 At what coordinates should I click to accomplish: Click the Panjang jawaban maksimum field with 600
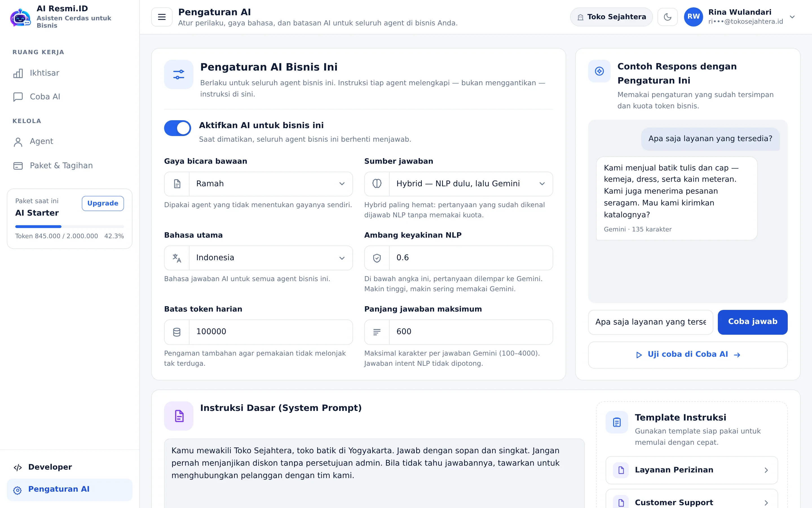pos(458,332)
